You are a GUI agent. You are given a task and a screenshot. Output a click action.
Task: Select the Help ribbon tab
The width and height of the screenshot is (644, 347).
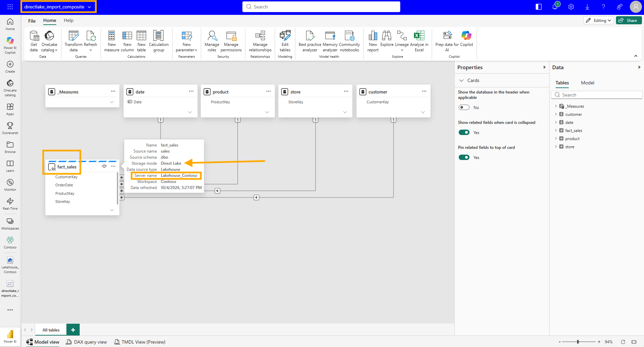69,20
